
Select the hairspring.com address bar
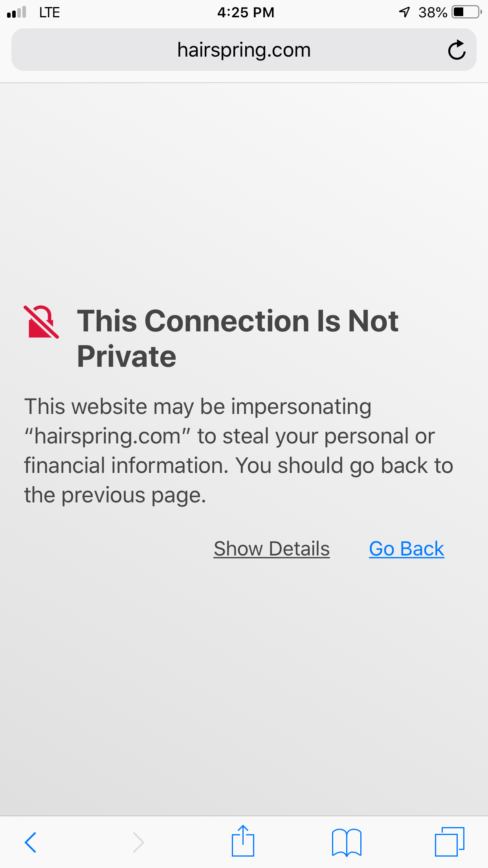[x=244, y=50]
